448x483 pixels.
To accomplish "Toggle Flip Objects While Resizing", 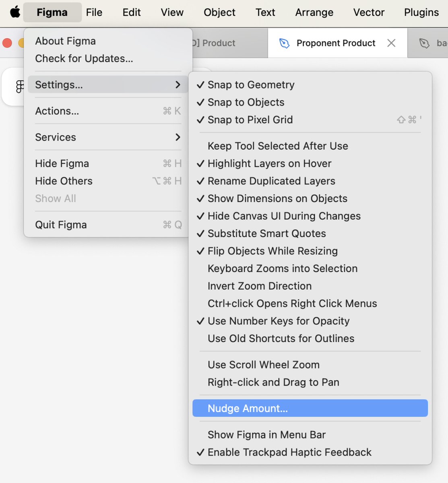I will coord(310,251).
